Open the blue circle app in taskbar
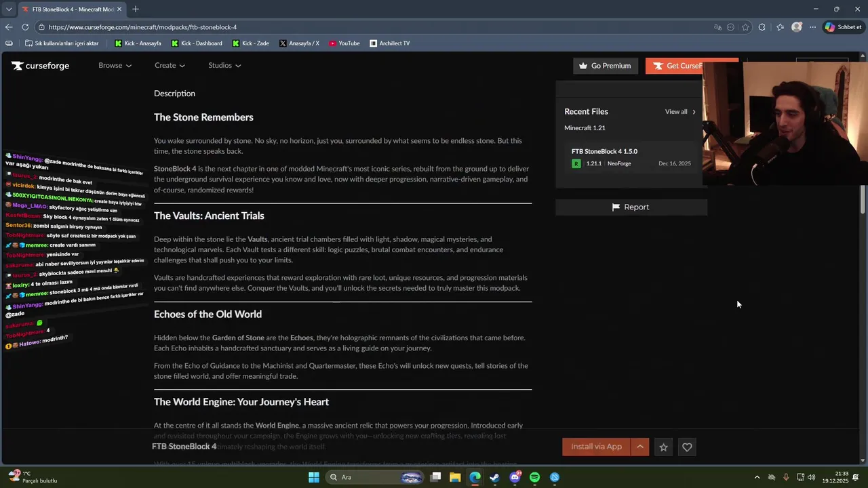 (555, 477)
